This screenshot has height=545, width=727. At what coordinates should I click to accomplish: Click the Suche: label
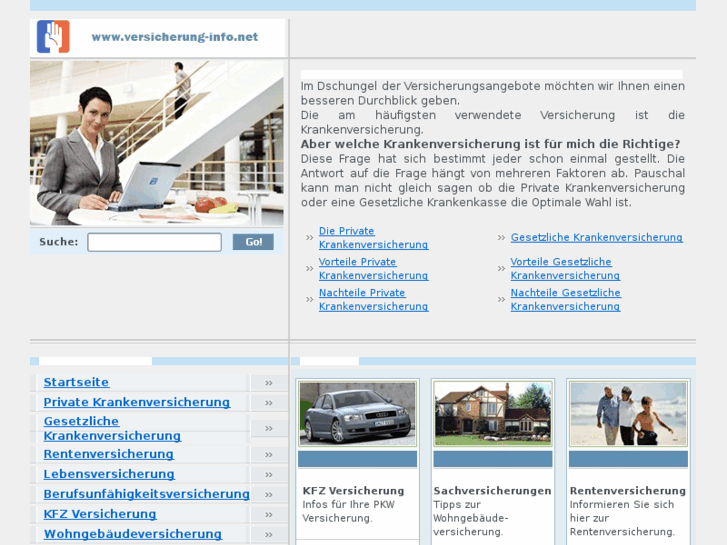point(59,242)
